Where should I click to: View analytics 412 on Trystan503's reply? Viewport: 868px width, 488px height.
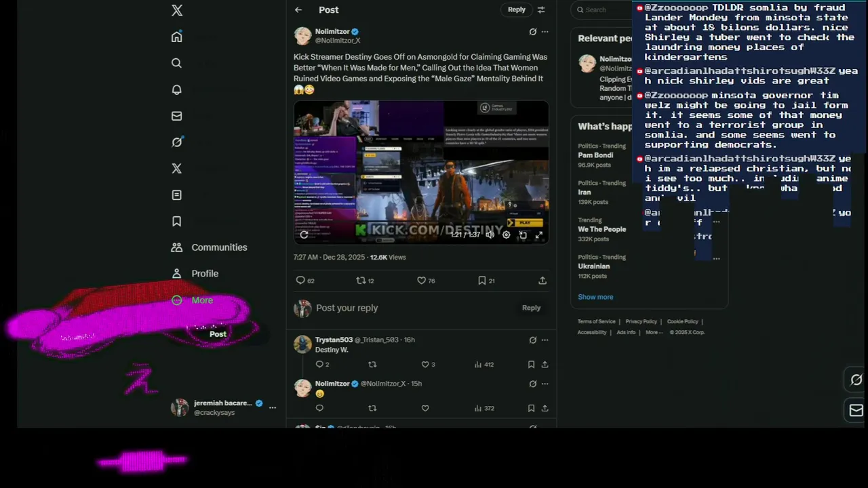[x=484, y=365]
